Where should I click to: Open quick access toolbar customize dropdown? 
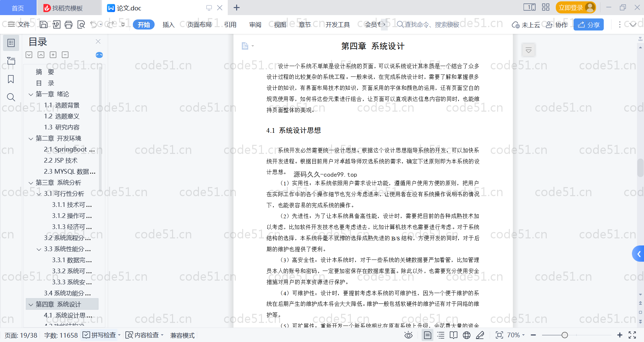click(x=123, y=24)
